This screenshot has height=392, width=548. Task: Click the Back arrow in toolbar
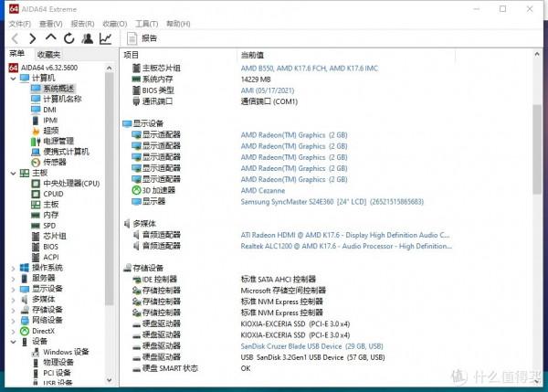tap(13, 38)
